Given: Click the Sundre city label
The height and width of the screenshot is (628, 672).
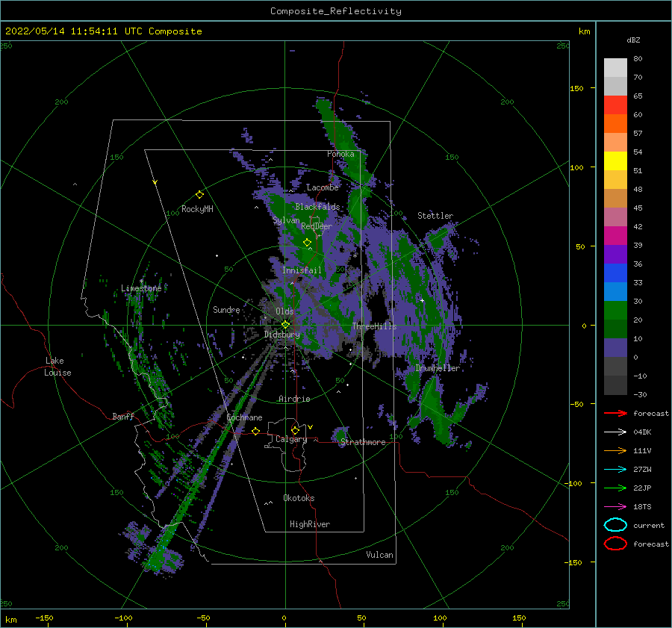Looking at the screenshot, I should pos(226,309).
